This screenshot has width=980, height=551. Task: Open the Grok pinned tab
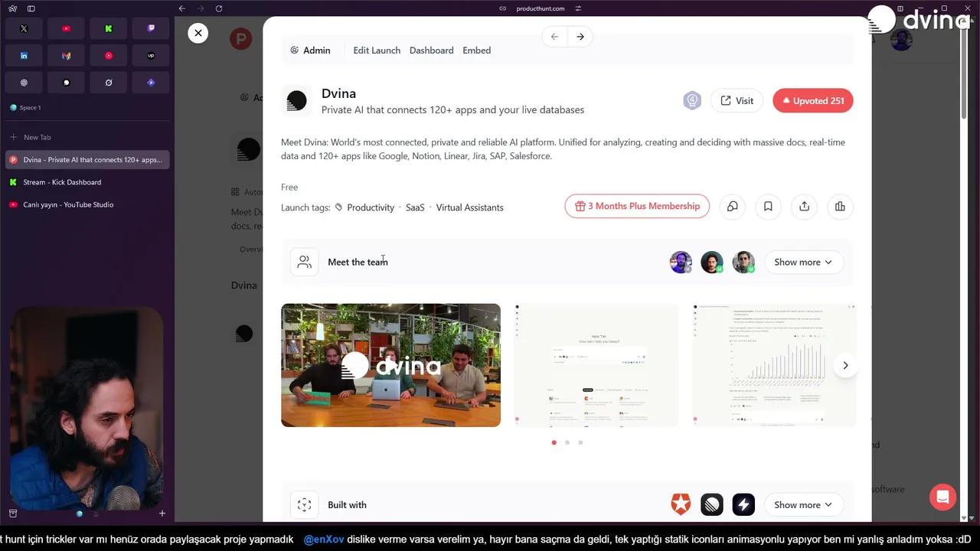(x=109, y=83)
